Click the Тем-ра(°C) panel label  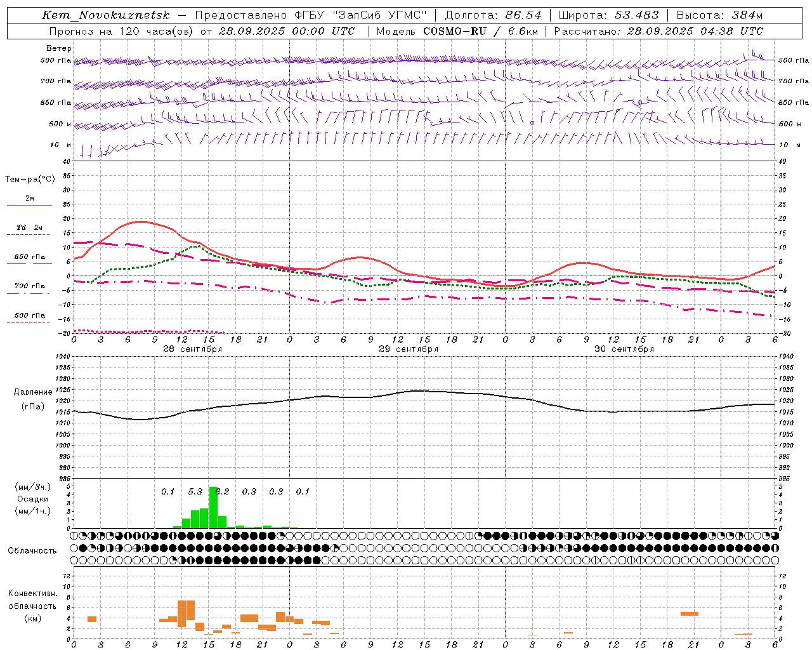(30, 180)
